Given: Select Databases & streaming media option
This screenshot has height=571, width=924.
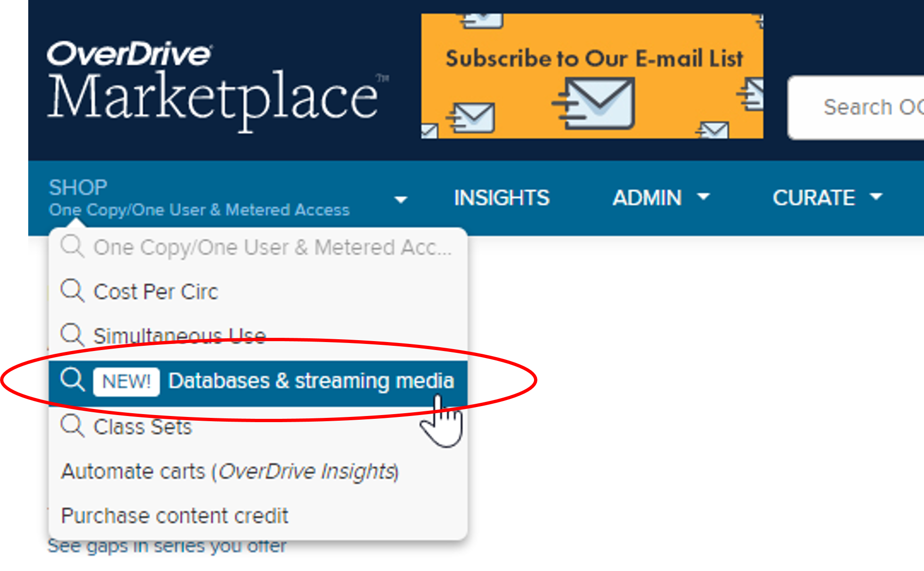Looking at the screenshot, I should click(x=258, y=383).
